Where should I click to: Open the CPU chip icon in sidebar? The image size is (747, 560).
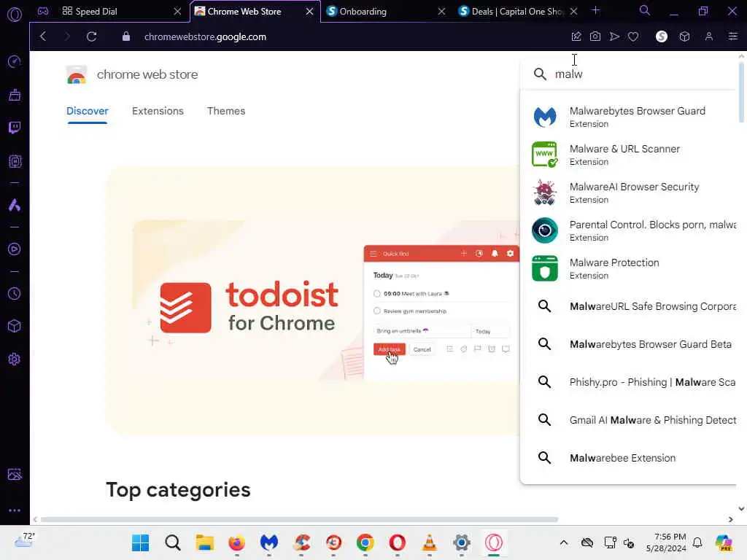click(x=15, y=161)
